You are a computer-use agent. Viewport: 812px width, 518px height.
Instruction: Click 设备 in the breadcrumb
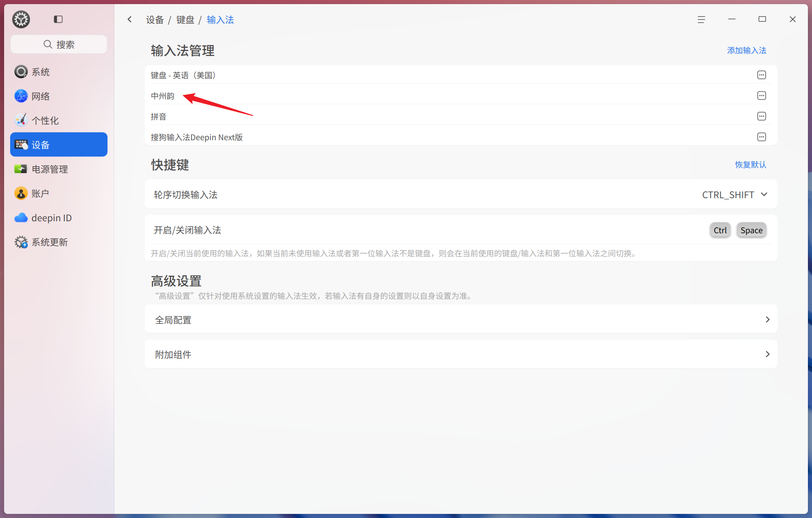coord(155,20)
